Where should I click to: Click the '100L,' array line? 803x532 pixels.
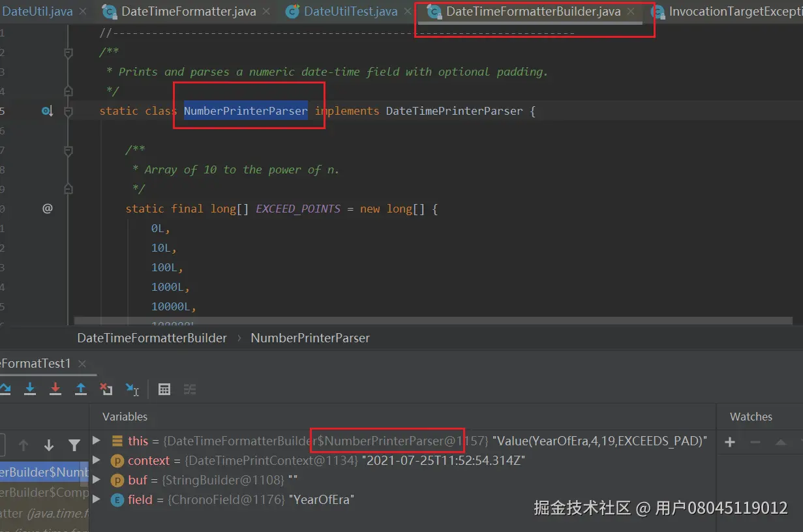click(x=167, y=267)
